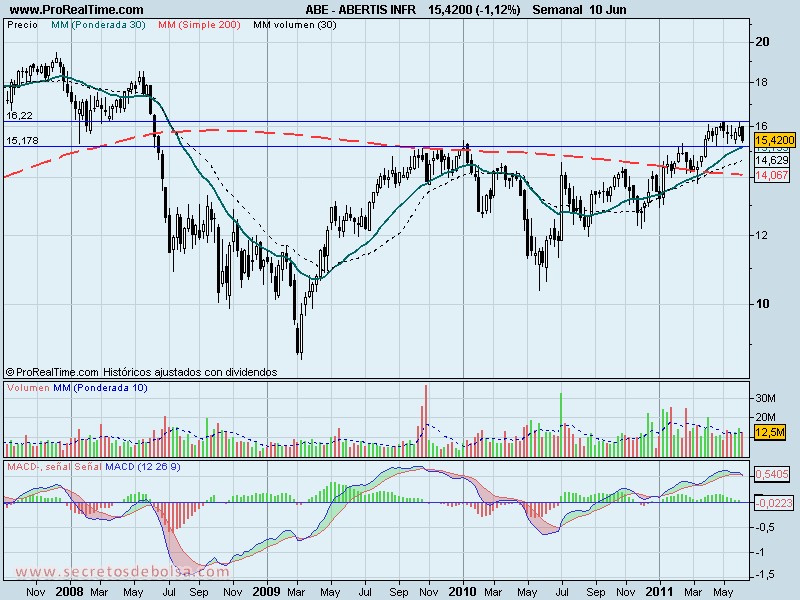Select the 0,5405 MACD value tag
The height and width of the screenshot is (600, 800).
772,474
